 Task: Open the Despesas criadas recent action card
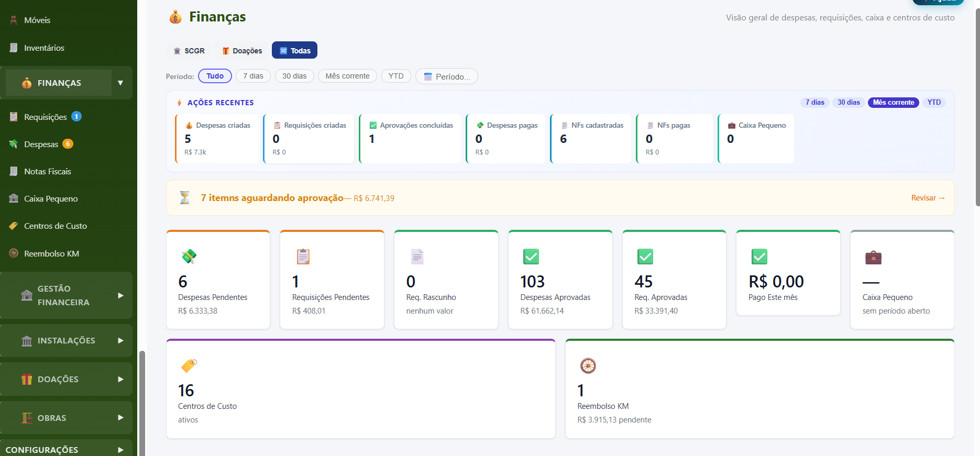[x=217, y=139]
